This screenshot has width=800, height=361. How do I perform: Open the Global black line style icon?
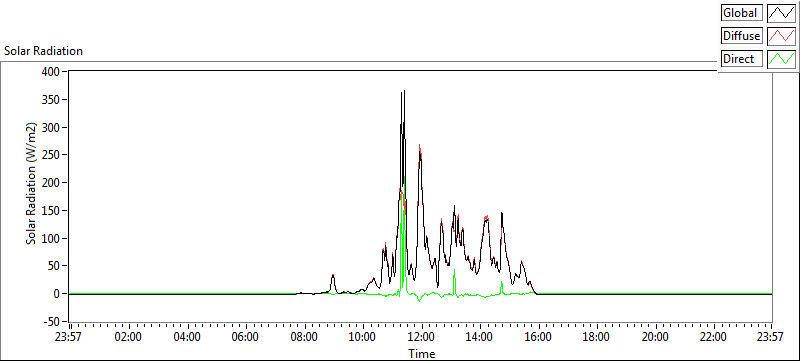tap(782, 13)
